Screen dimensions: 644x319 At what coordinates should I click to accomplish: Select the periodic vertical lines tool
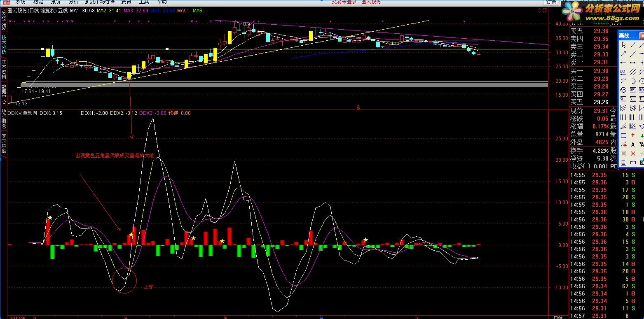pos(623,117)
